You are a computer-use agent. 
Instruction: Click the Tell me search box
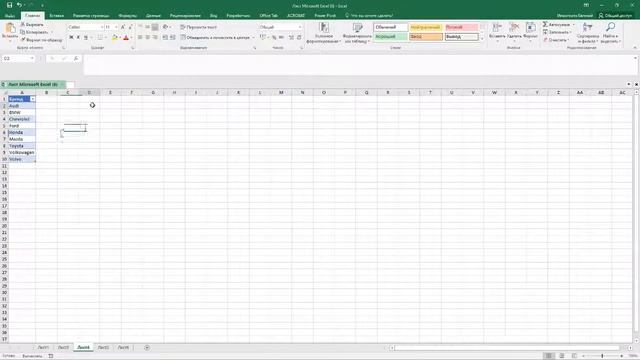coord(369,16)
